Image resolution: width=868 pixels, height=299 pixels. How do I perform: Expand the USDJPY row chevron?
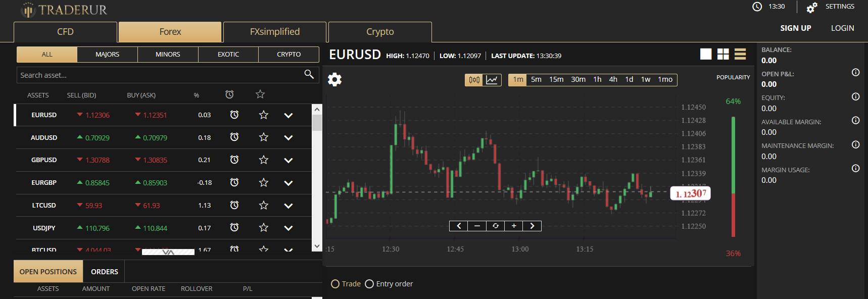[288, 228]
